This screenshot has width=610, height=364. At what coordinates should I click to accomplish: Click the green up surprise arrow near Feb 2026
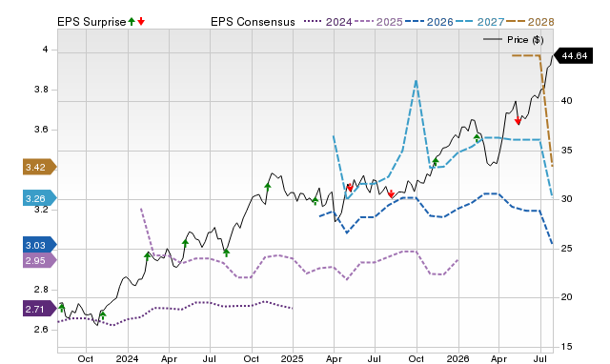point(477,137)
